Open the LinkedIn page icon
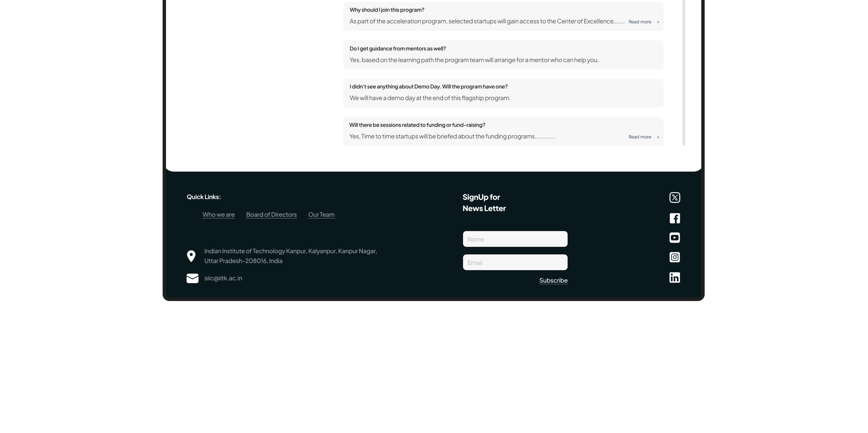This screenshot has width=868, height=433. click(x=675, y=277)
